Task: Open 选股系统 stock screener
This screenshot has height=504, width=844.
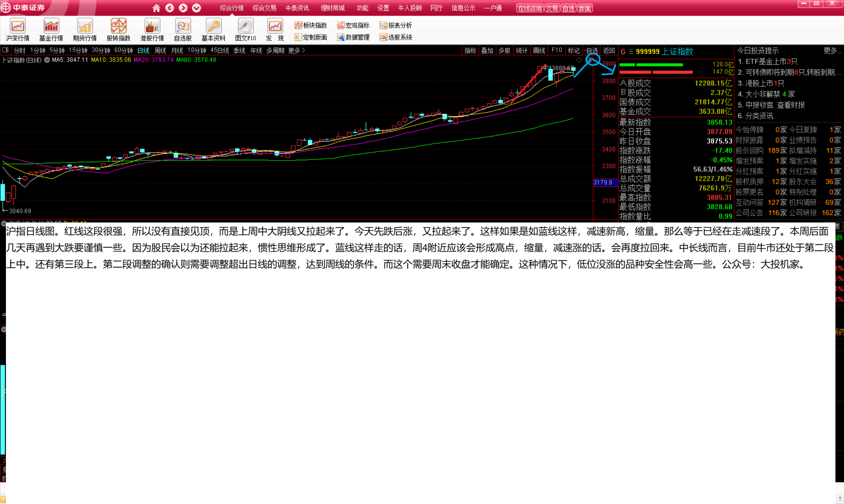Action: click(395, 37)
